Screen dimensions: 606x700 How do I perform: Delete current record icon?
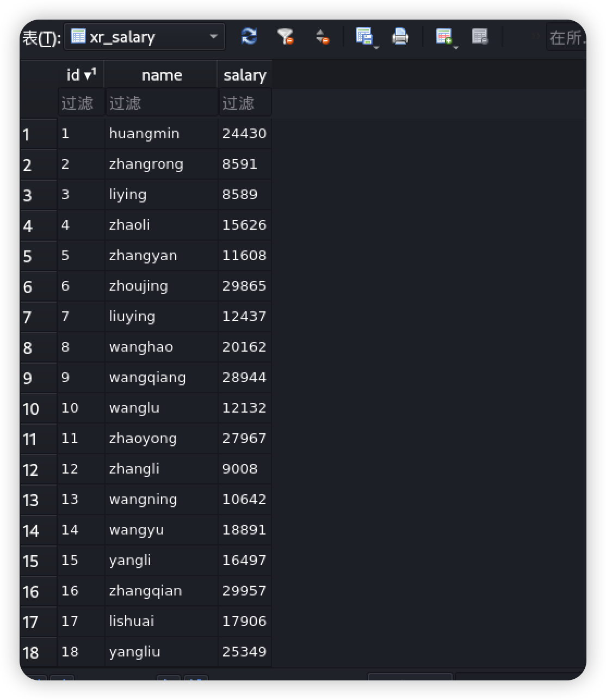tap(480, 37)
